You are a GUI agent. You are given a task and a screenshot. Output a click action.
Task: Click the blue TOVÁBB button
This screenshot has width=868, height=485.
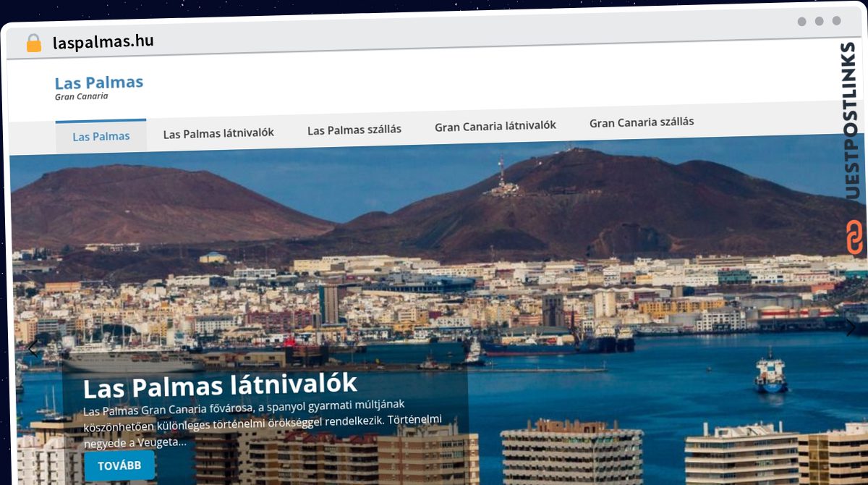(119, 465)
